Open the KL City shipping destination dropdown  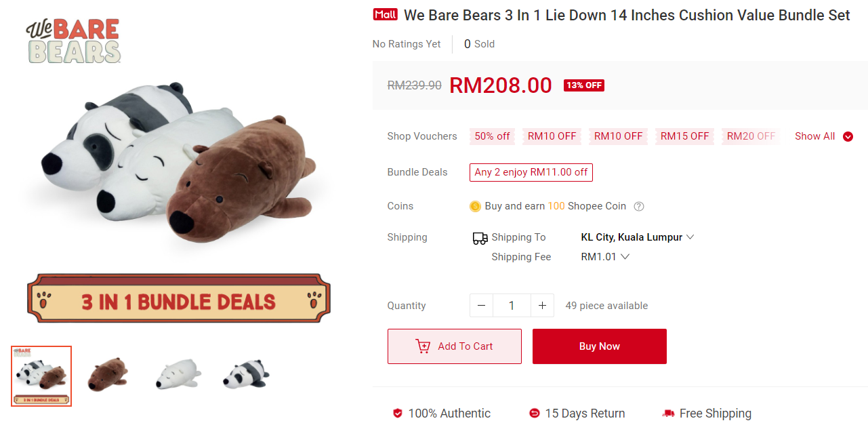click(x=637, y=237)
